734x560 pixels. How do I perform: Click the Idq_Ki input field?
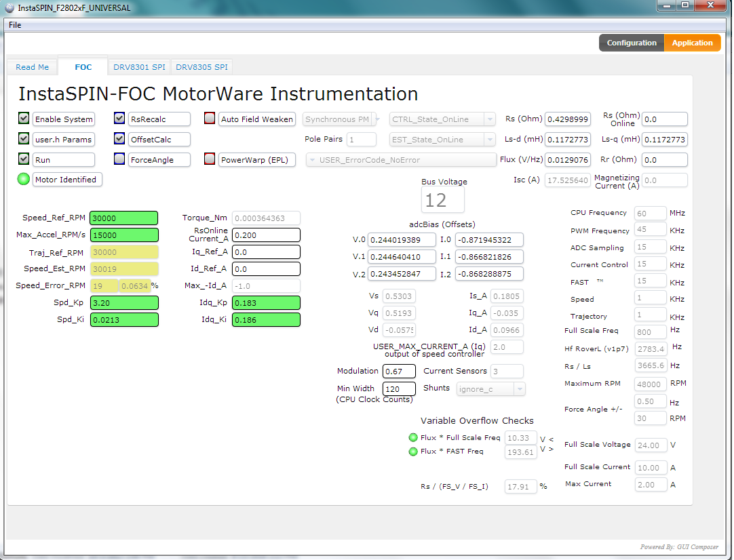[x=266, y=319]
